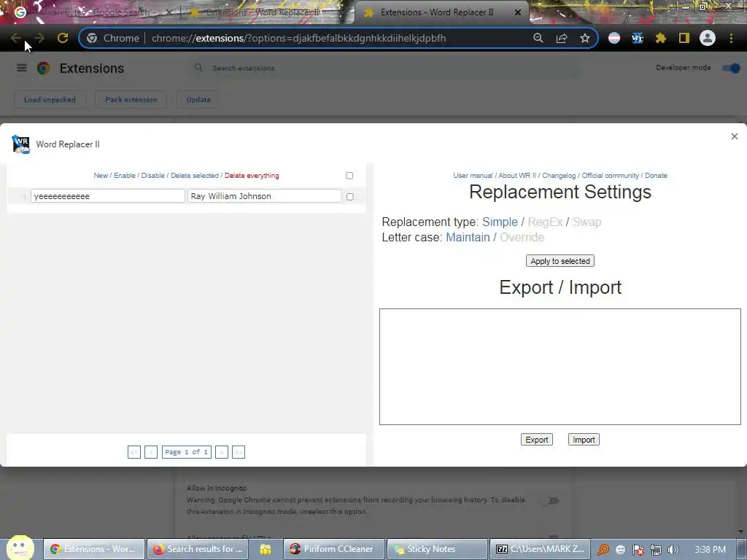
Task: Click the Export button
Action: pyautogui.click(x=536, y=440)
